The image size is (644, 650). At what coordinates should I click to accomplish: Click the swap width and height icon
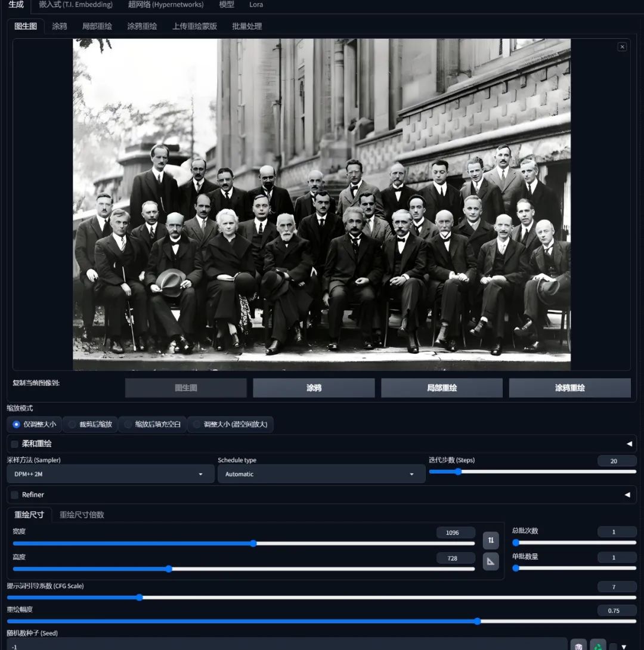pyautogui.click(x=491, y=540)
